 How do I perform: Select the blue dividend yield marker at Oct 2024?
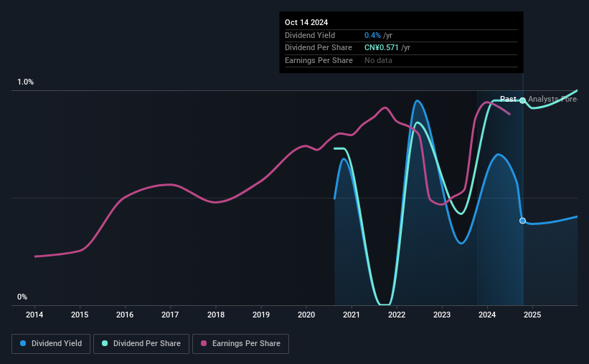(522, 221)
